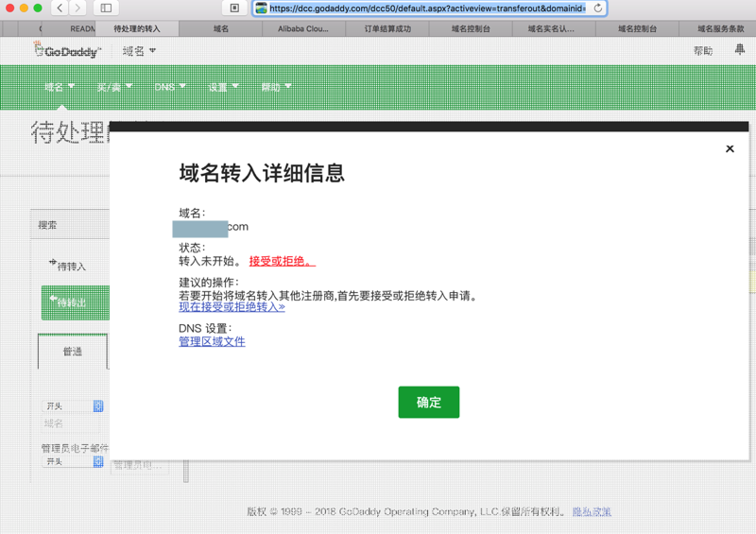
Task: Confirm with the green 确定 button
Action: point(429,402)
